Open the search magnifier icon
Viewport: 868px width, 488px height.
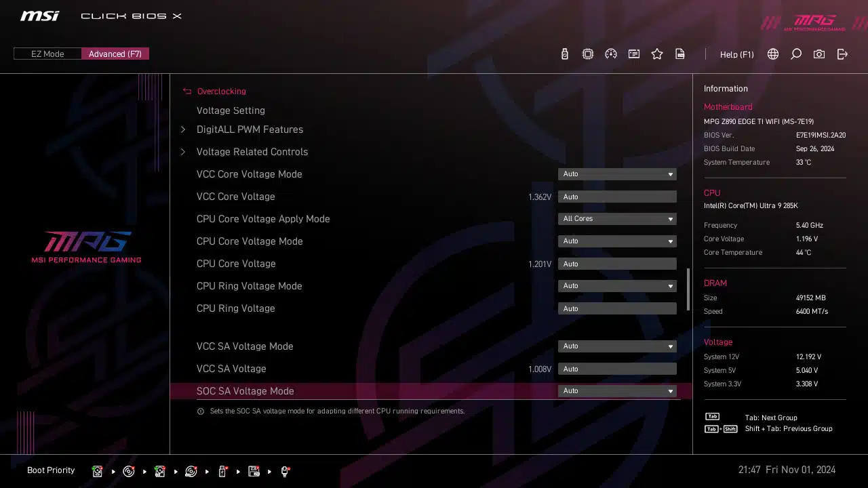796,54
